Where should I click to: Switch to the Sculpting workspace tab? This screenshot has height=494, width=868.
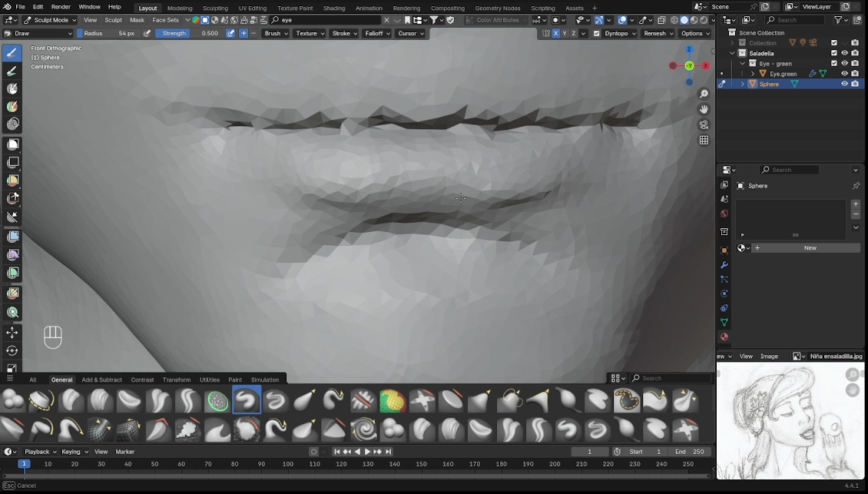(x=215, y=8)
